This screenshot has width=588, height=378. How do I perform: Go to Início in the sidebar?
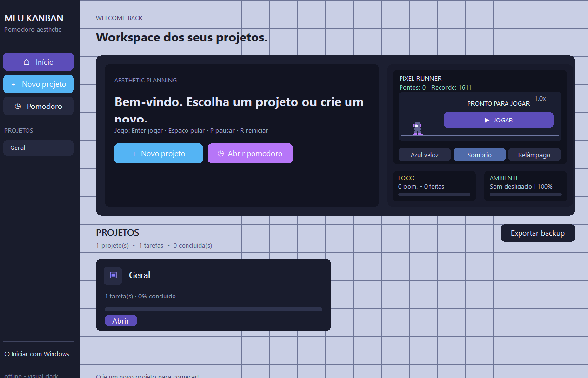(39, 62)
